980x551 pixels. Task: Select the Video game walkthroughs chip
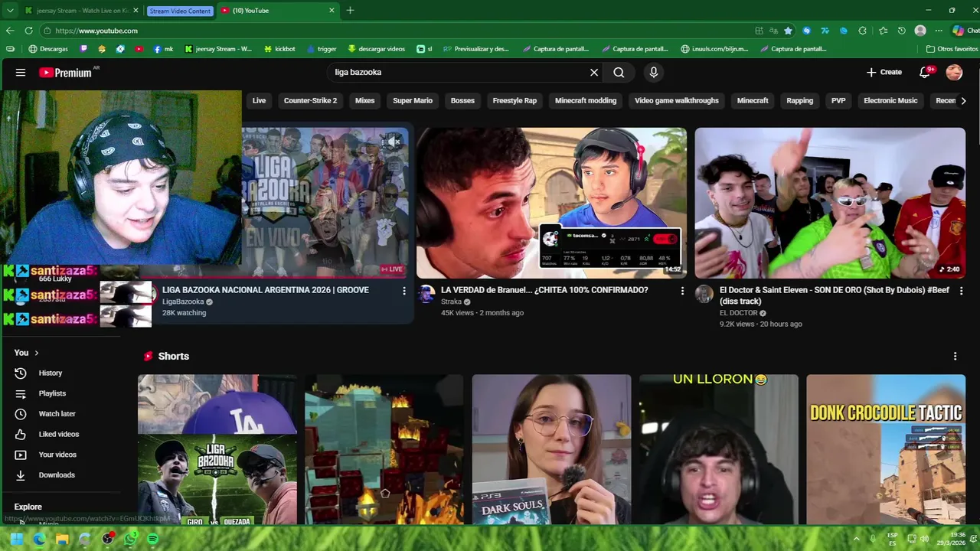point(677,101)
